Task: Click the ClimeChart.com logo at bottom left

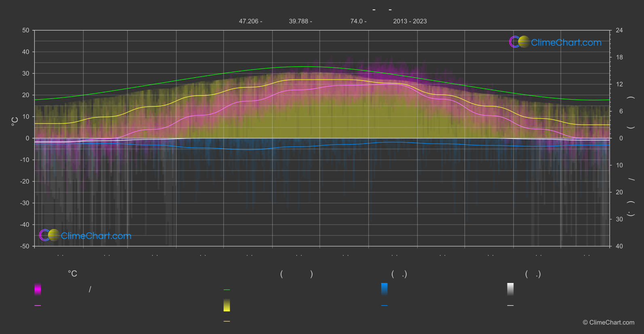Action: (x=85, y=235)
